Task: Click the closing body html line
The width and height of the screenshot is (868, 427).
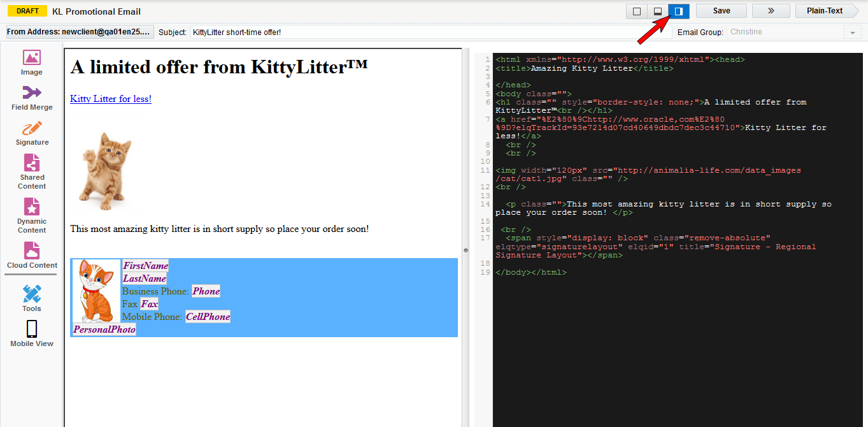Action: tap(530, 272)
